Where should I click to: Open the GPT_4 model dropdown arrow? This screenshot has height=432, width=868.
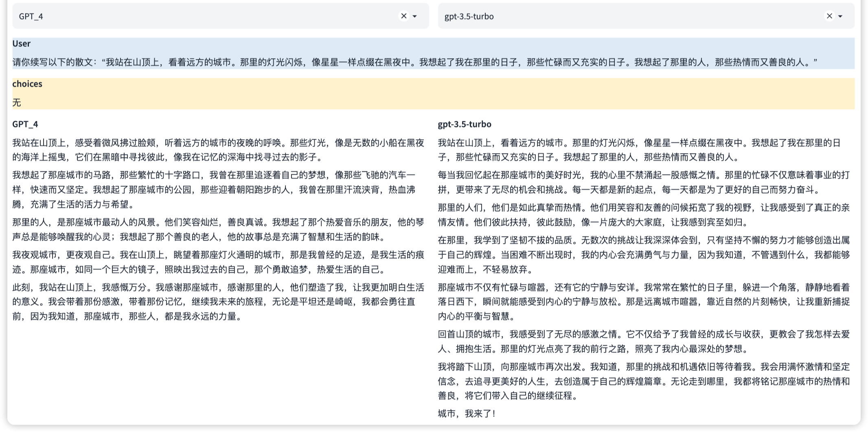415,16
